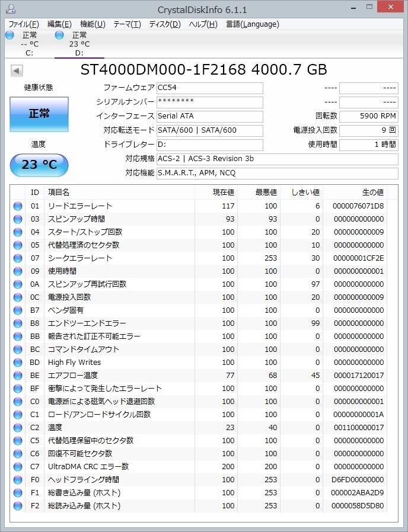Click the ACS-2 | ACS-3 Revision 3b field

(x=277, y=159)
